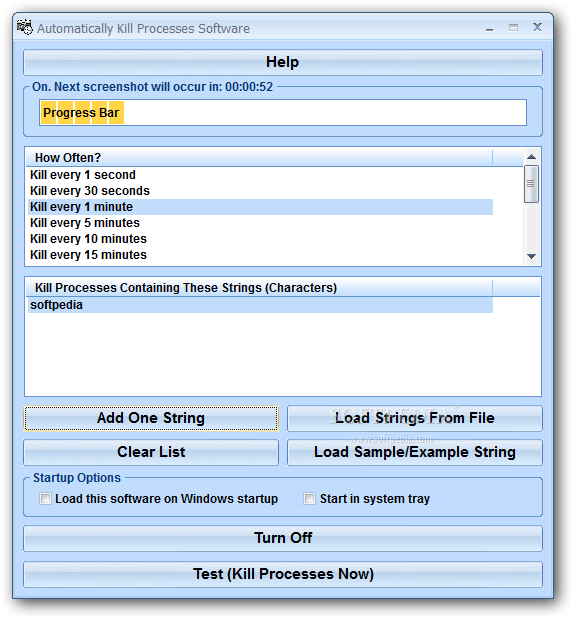This screenshot has width=574, height=619.
Task: Toggle Start in system tray checkbox
Action: click(310, 499)
